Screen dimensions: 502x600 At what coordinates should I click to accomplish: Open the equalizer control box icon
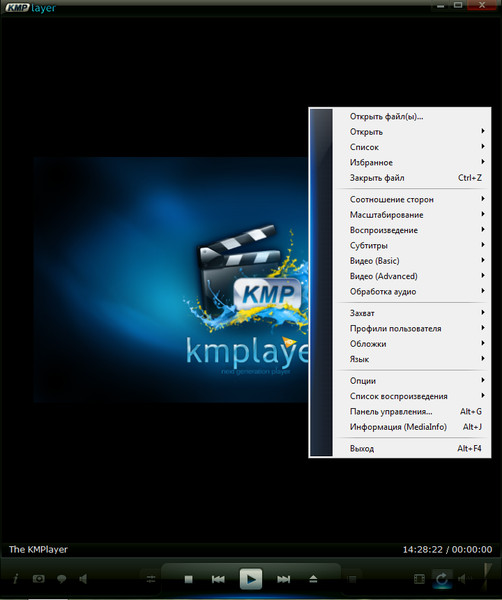151,579
